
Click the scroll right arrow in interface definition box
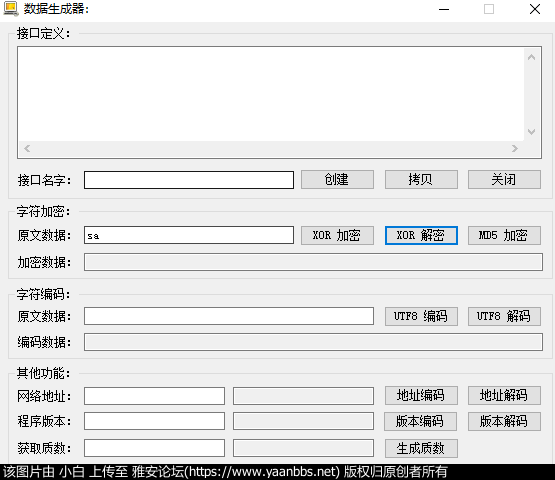click(x=515, y=148)
